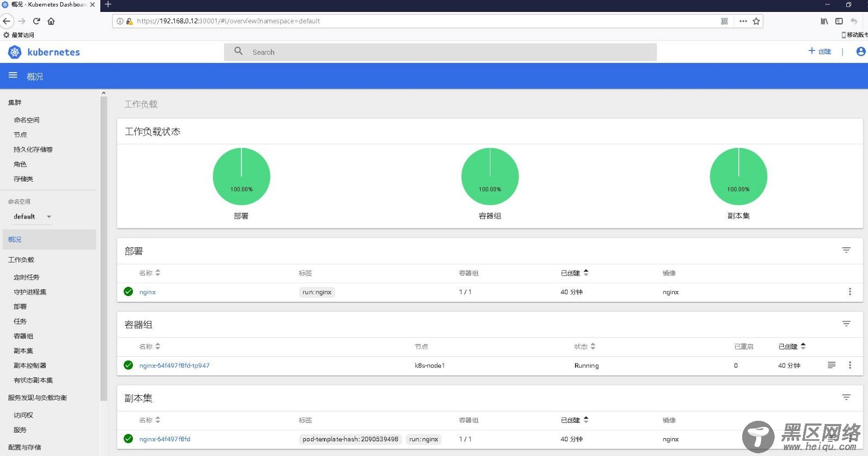
Task: Click the k8s-node1 node cell
Action: [x=430, y=365]
